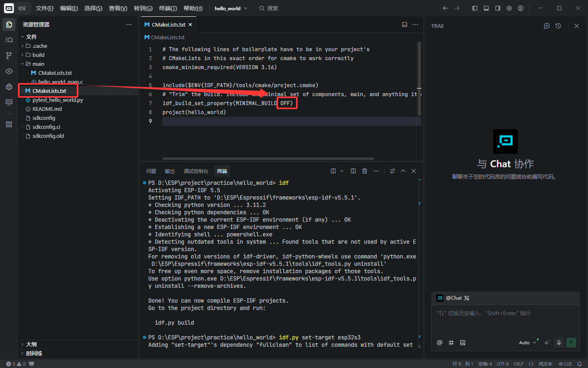
Task: Kill terminal with the trash icon
Action: point(365,171)
